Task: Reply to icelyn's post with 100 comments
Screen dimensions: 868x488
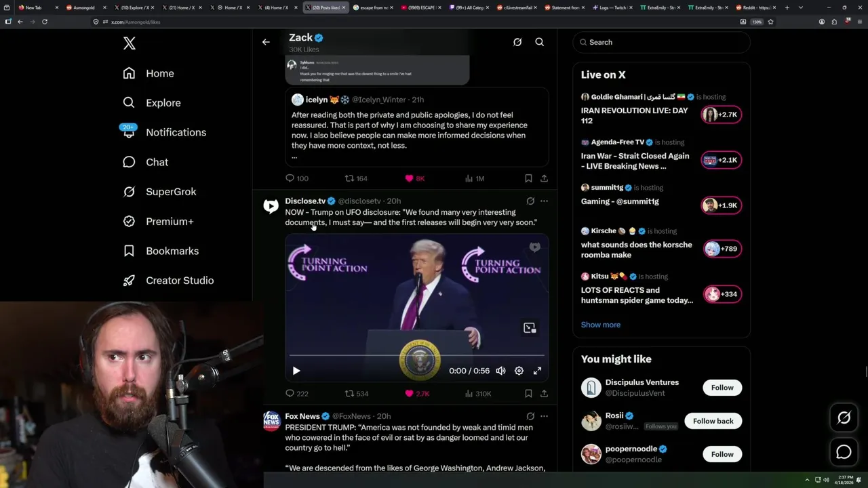Action: tap(296, 178)
